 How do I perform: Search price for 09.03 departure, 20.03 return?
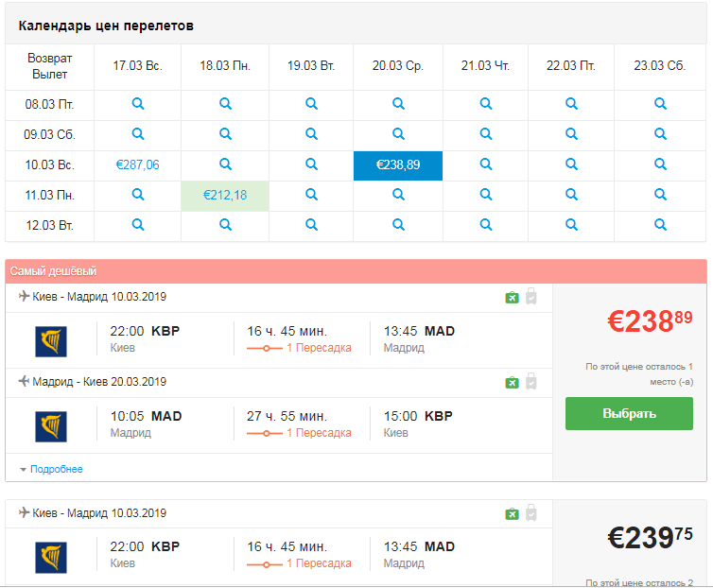tap(398, 134)
